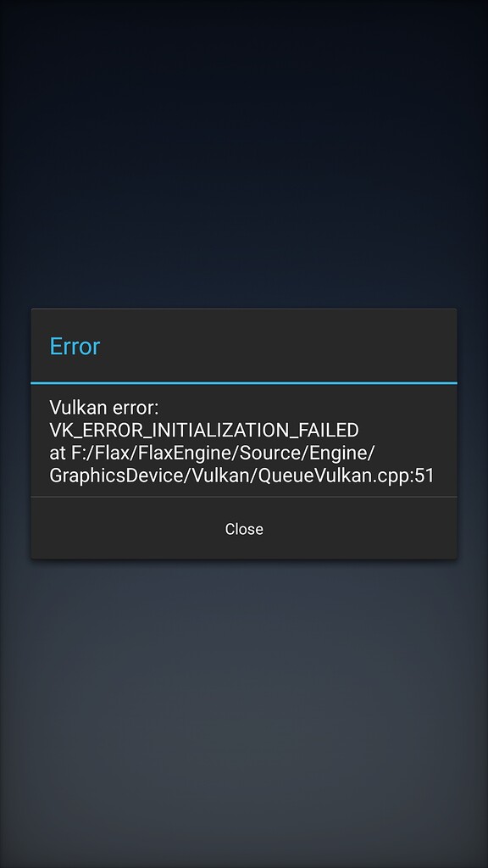Click the empty footer area left of Close
The width and height of the screenshot is (488, 868).
coord(127,529)
